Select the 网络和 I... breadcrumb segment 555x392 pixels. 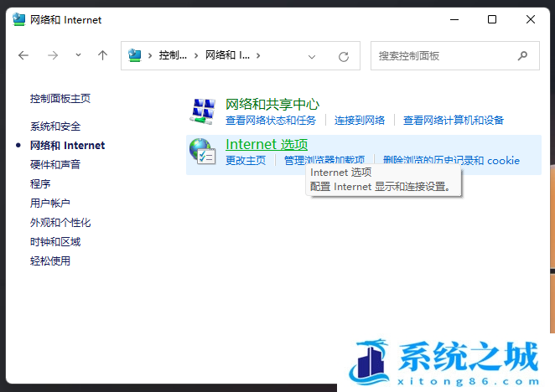click(227, 55)
